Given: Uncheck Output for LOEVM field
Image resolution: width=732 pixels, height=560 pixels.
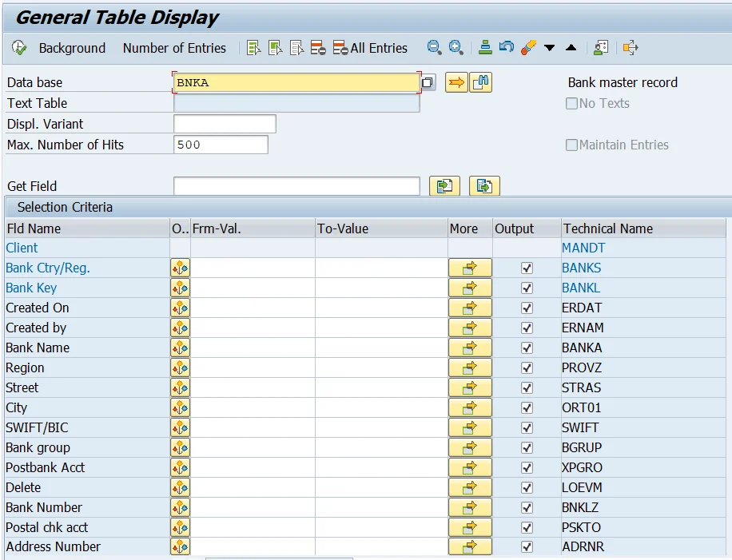Looking at the screenshot, I should (527, 487).
